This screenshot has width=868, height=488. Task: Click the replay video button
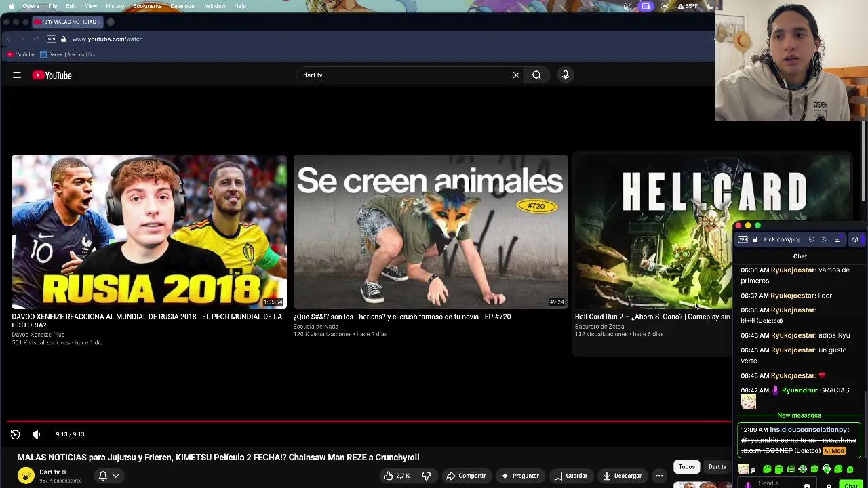click(x=15, y=434)
